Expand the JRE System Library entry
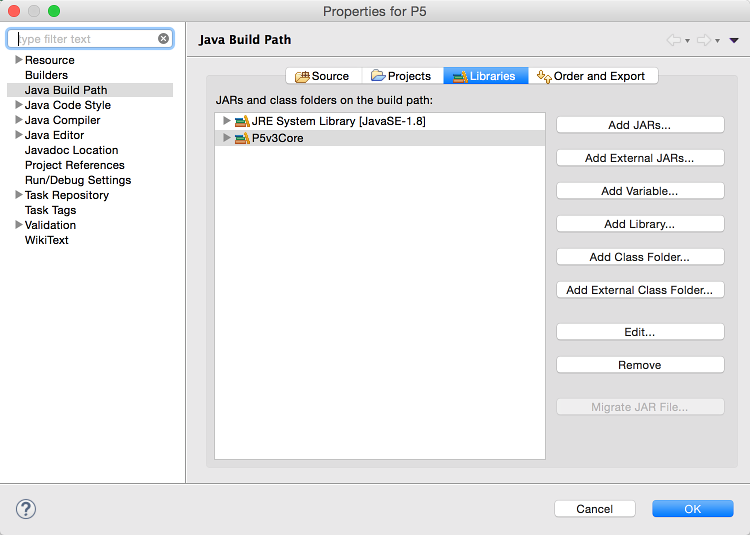The width and height of the screenshot is (750, 535). (x=227, y=121)
